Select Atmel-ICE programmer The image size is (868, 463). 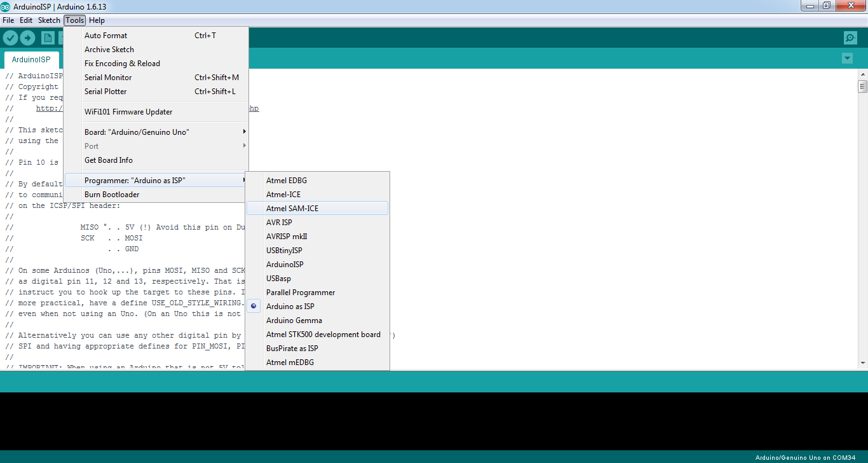(317, 195)
